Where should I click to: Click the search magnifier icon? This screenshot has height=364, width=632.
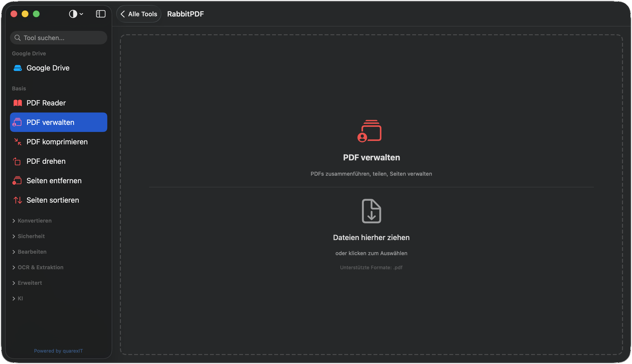18,38
